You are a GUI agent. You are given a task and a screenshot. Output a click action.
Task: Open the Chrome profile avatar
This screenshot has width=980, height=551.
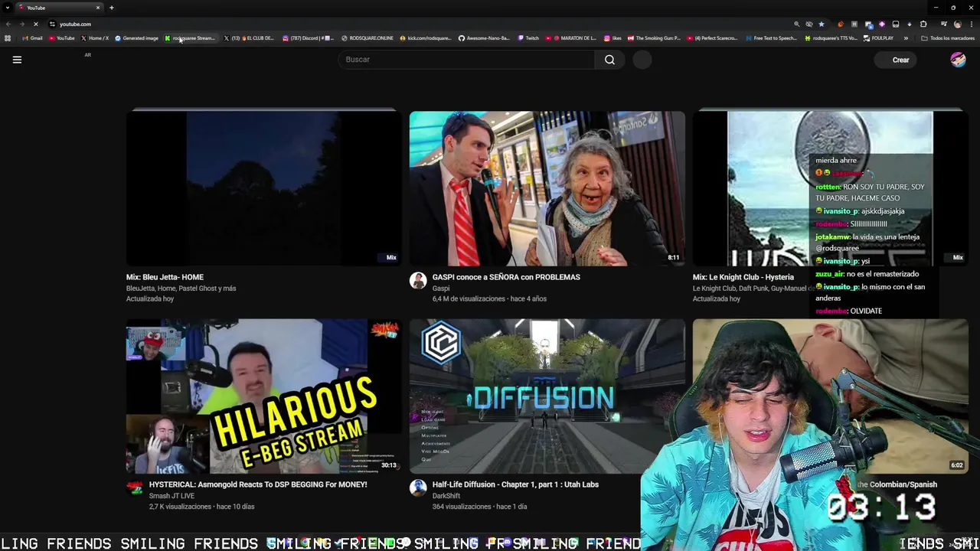957,24
